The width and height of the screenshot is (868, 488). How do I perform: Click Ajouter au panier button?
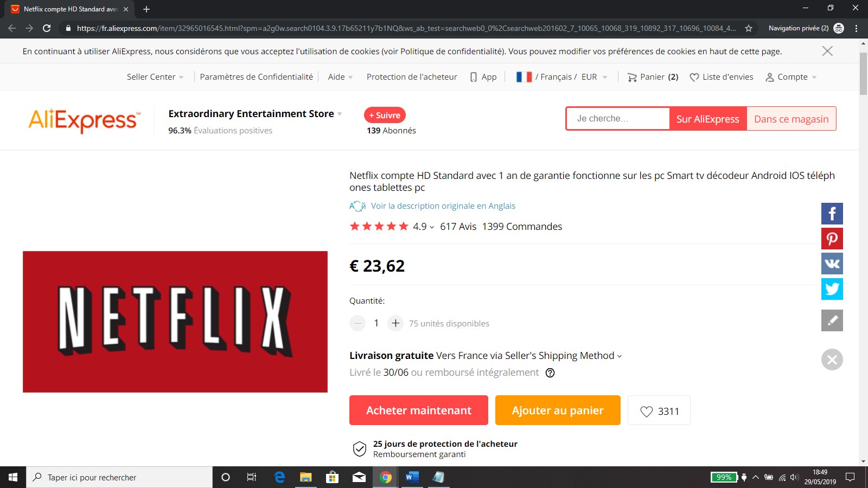(558, 410)
